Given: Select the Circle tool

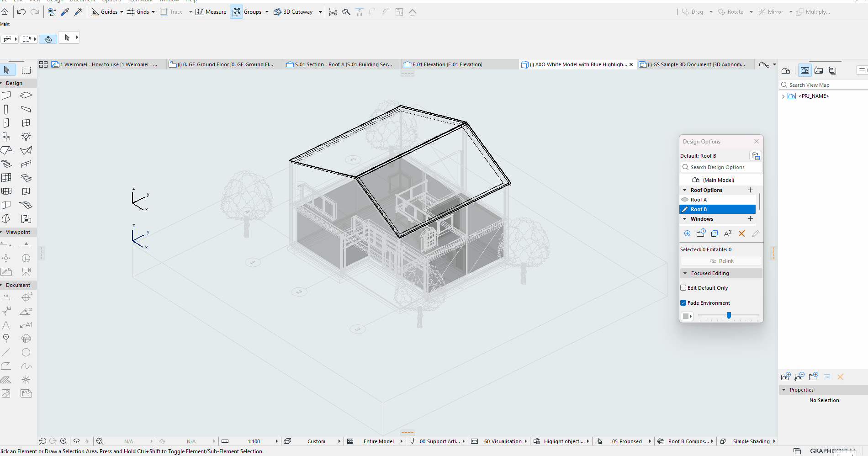Looking at the screenshot, I should (x=26, y=353).
